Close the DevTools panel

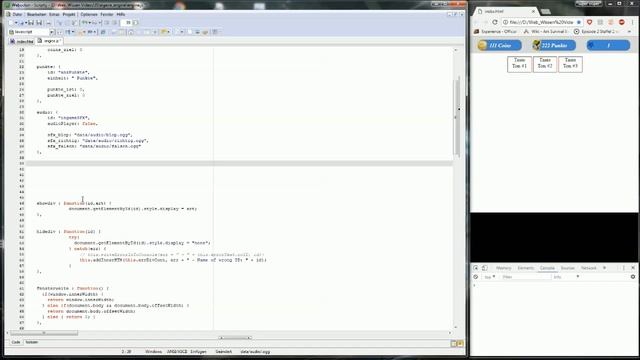point(633,268)
